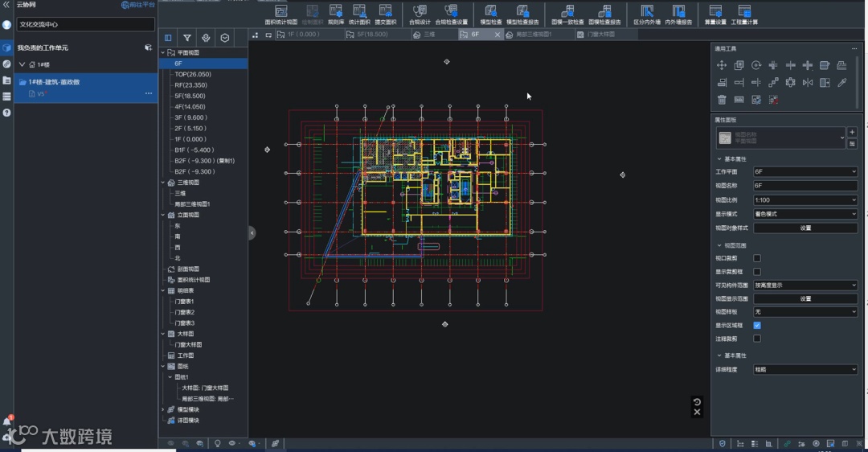Open the 视图比例 1:100 dropdown
Image resolution: width=868 pixels, height=452 pixels.
(805, 200)
